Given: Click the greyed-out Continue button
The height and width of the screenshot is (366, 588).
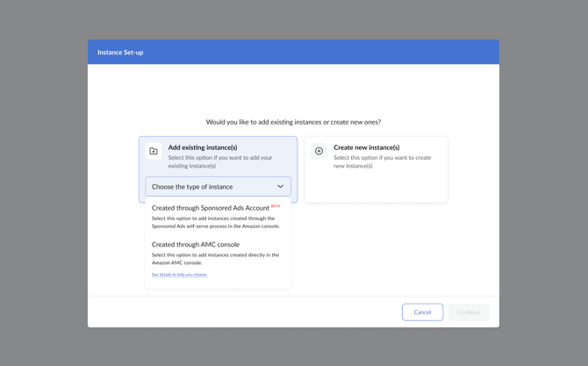Looking at the screenshot, I should pyautogui.click(x=468, y=312).
